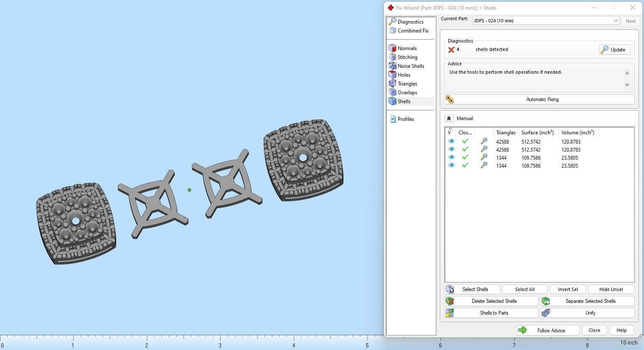The height and width of the screenshot is (350, 644).
Task: Click the Select Shells button
Action: 472,289
